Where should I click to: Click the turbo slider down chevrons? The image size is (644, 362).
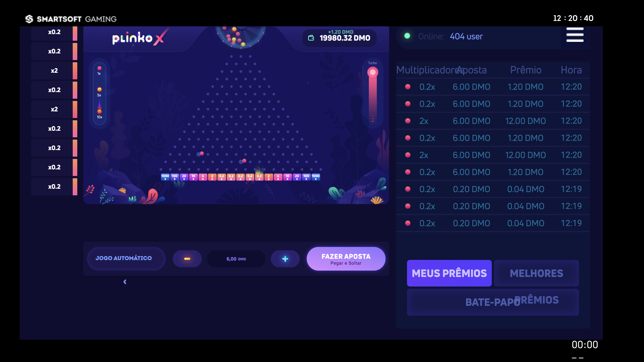372,119
